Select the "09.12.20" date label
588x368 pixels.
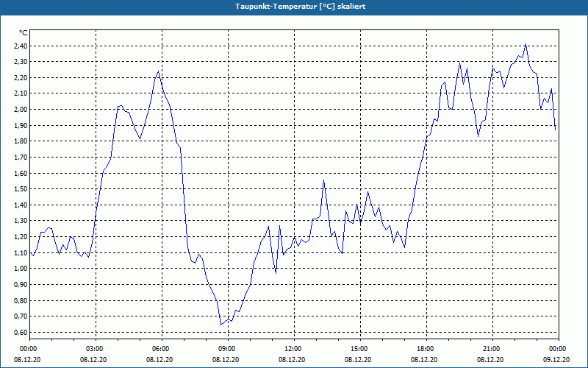(x=556, y=360)
